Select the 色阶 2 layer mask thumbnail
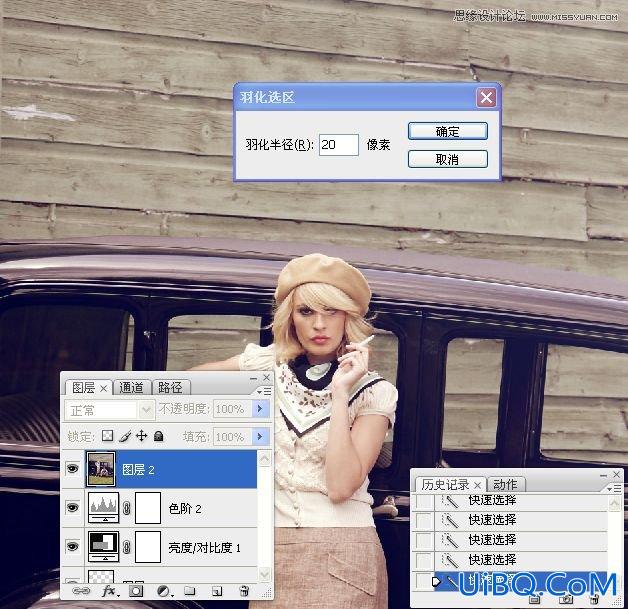The image size is (628, 609). pyautogui.click(x=148, y=508)
